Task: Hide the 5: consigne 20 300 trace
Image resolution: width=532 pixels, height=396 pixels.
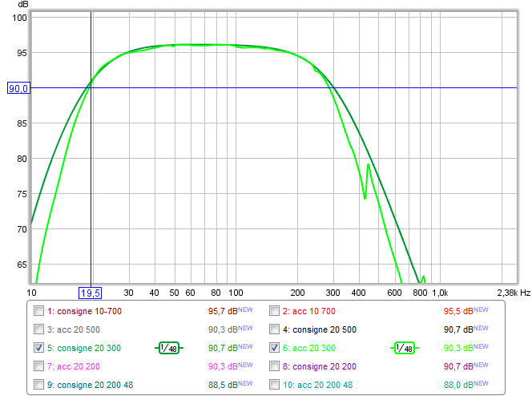Action: pyautogui.click(x=38, y=348)
